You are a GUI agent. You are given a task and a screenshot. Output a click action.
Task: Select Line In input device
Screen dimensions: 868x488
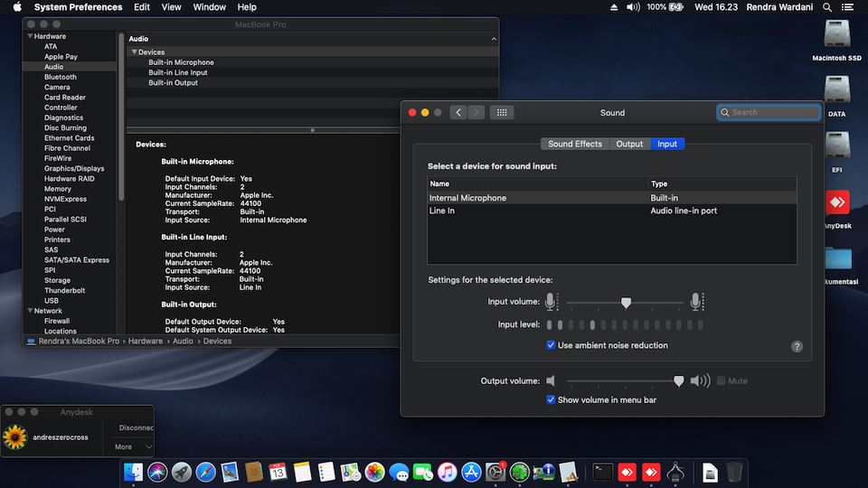(x=612, y=211)
